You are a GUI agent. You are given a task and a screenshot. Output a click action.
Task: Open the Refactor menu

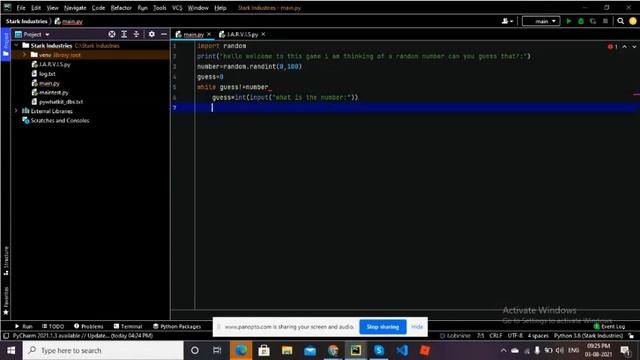(x=121, y=8)
